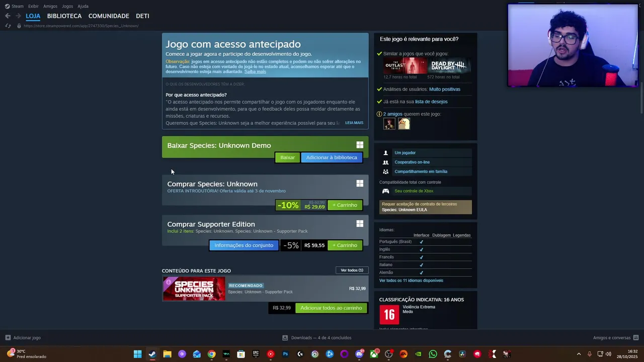
Task: Open second friend's duck avatar
Action: coord(404,124)
